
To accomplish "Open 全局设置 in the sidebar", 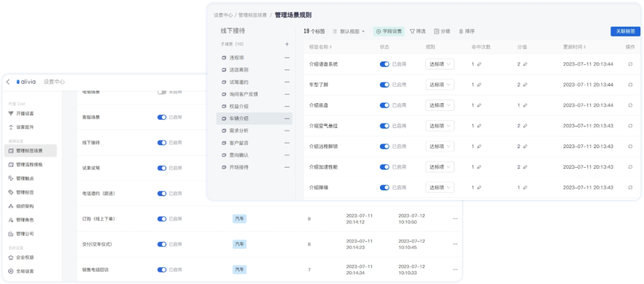I will click(21, 271).
